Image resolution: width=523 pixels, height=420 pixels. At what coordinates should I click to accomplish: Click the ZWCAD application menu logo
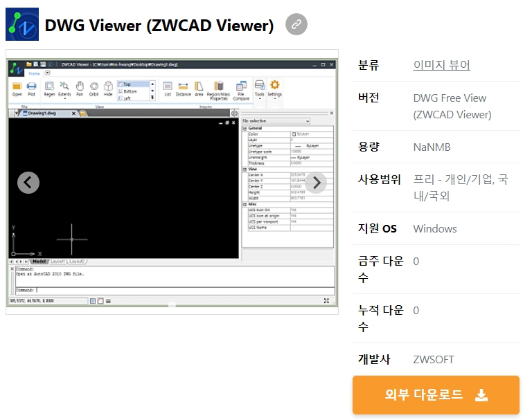click(16, 68)
